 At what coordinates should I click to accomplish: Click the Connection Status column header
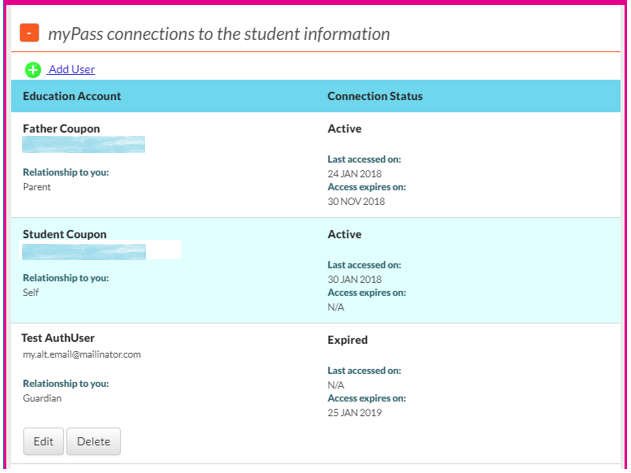(375, 96)
